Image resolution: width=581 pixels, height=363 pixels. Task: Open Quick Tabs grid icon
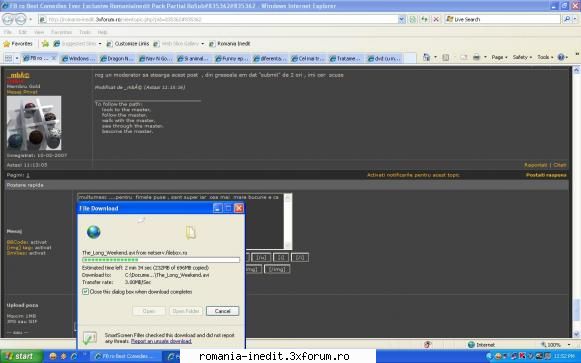point(8,58)
